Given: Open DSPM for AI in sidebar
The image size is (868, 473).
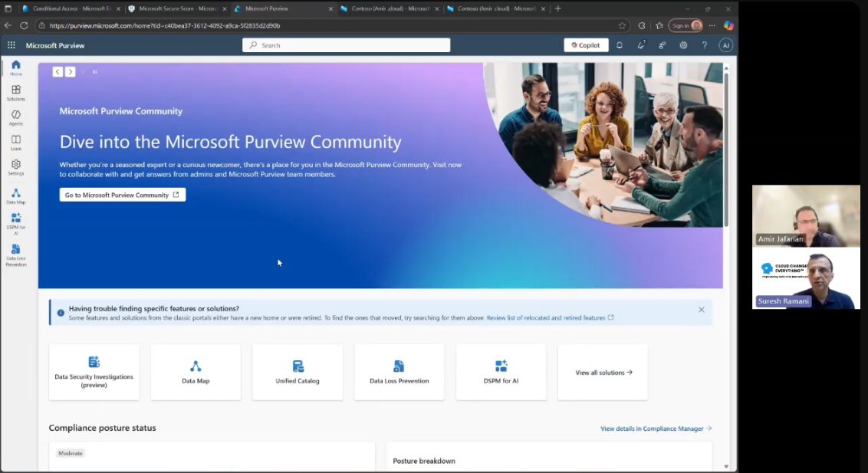Looking at the screenshot, I should (x=15, y=221).
